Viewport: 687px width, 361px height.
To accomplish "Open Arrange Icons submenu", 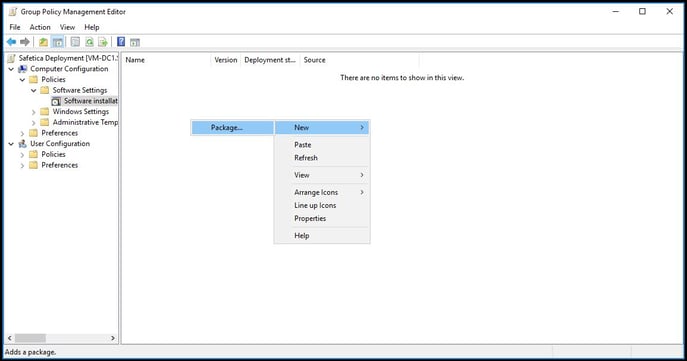I will tap(322, 192).
